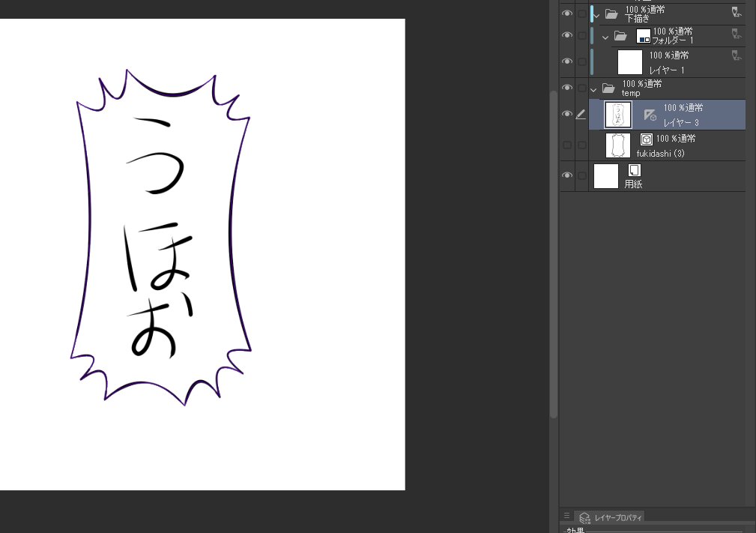Click the ほ character on the canvas

[157, 256]
